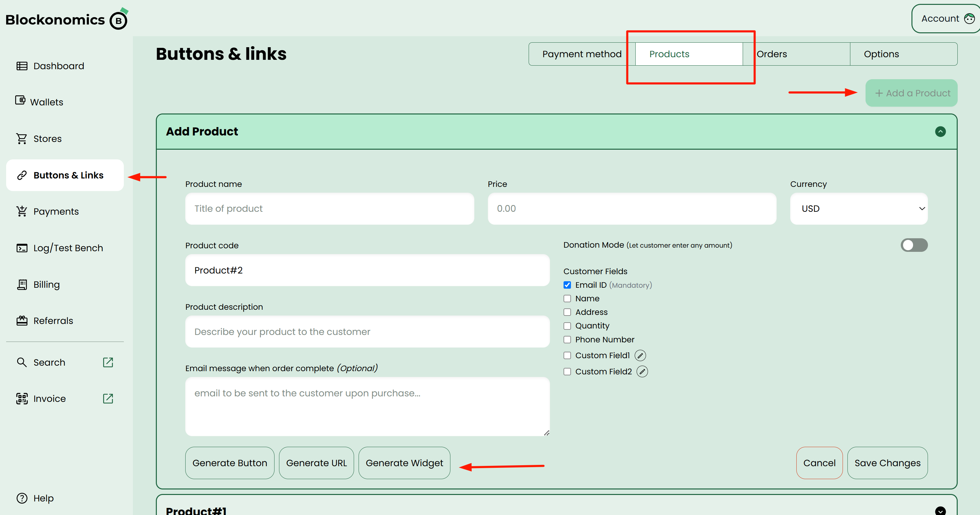Screen dimensions: 980x515
Task: Enable the Donation Mode toggle
Action: tap(914, 245)
